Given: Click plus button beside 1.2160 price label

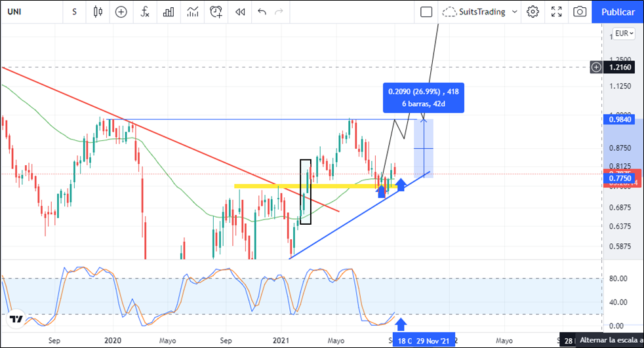Looking at the screenshot, I should point(596,67).
